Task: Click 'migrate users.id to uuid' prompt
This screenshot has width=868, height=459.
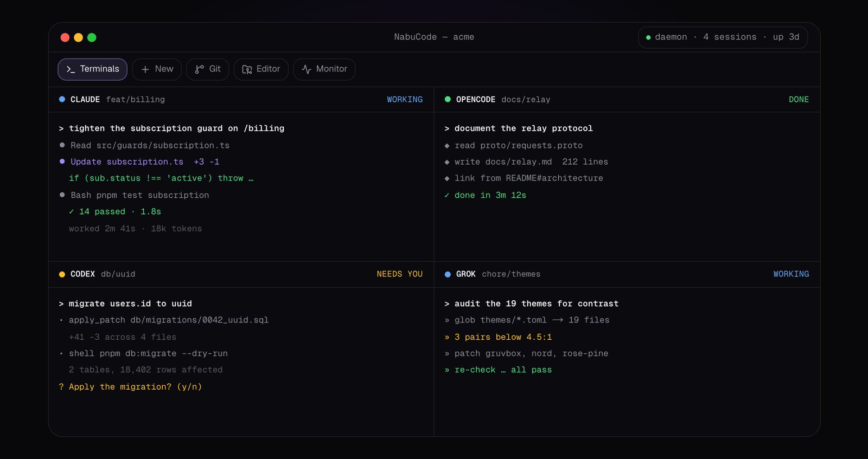Action: (125, 304)
